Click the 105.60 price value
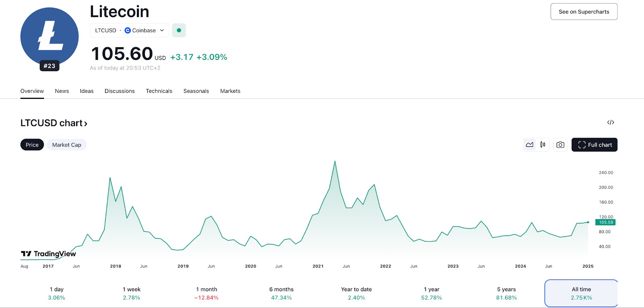This screenshot has height=308, width=644. 122,54
